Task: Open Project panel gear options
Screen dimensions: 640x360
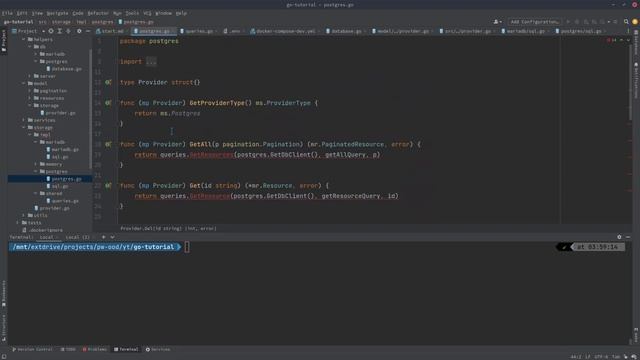Action: [x=79, y=31]
